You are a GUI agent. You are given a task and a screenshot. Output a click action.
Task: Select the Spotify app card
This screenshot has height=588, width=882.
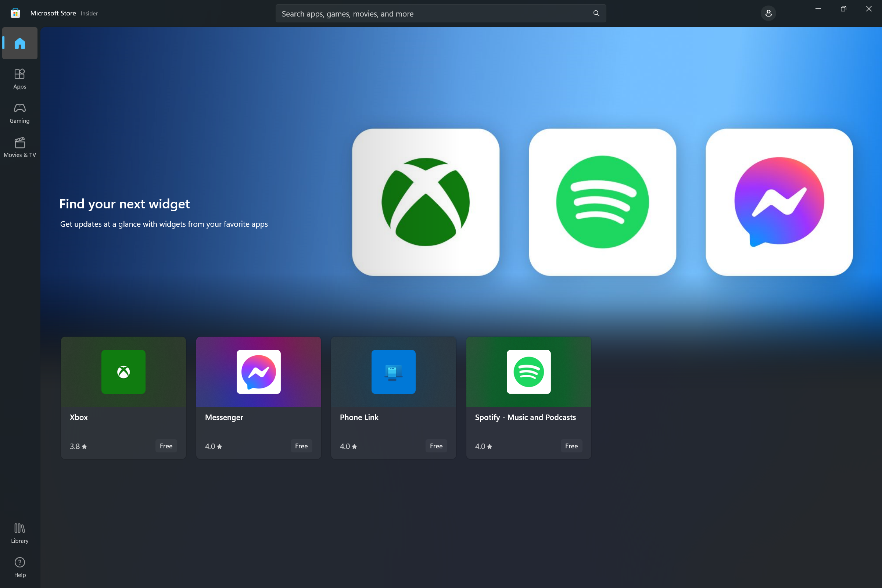pos(528,397)
